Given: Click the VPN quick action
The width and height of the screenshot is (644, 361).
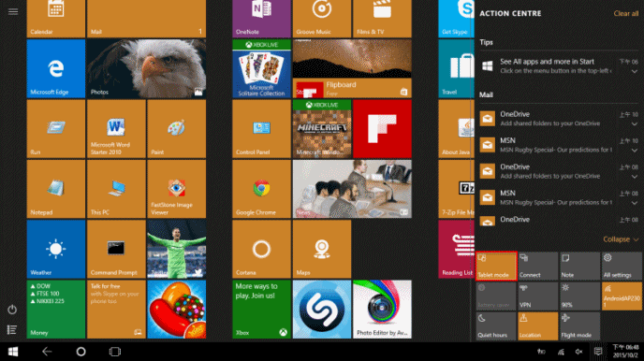Looking at the screenshot, I should [x=538, y=296].
